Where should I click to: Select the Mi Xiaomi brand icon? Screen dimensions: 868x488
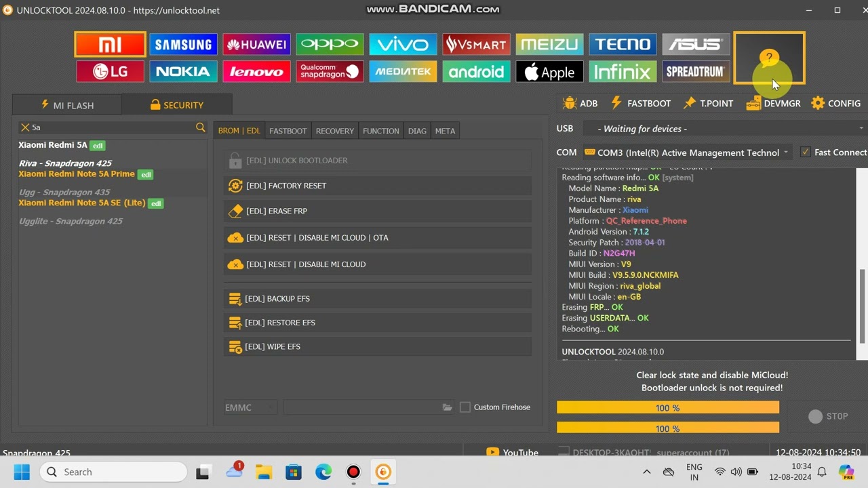(x=110, y=44)
